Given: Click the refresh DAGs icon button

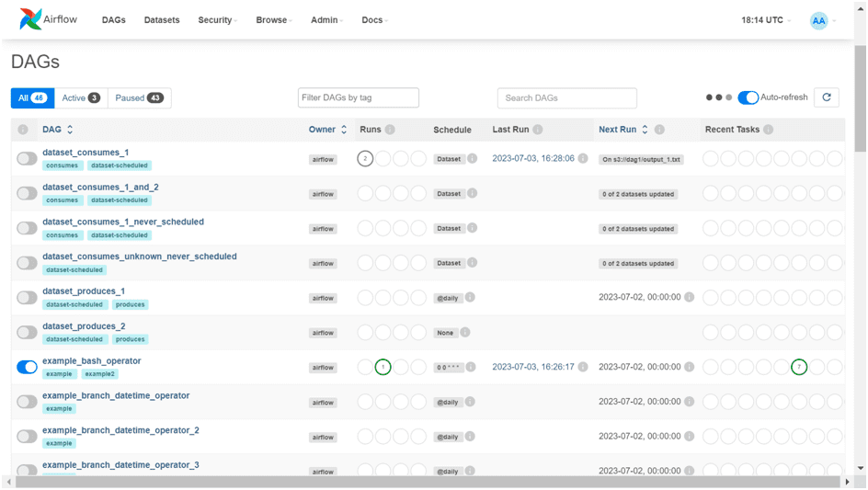Looking at the screenshot, I should [827, 97].
